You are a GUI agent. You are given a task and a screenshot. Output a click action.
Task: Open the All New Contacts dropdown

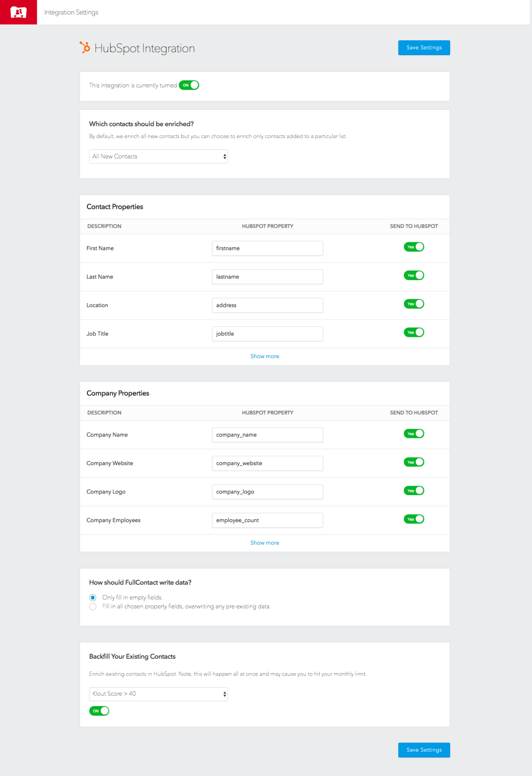coord(158,156)
